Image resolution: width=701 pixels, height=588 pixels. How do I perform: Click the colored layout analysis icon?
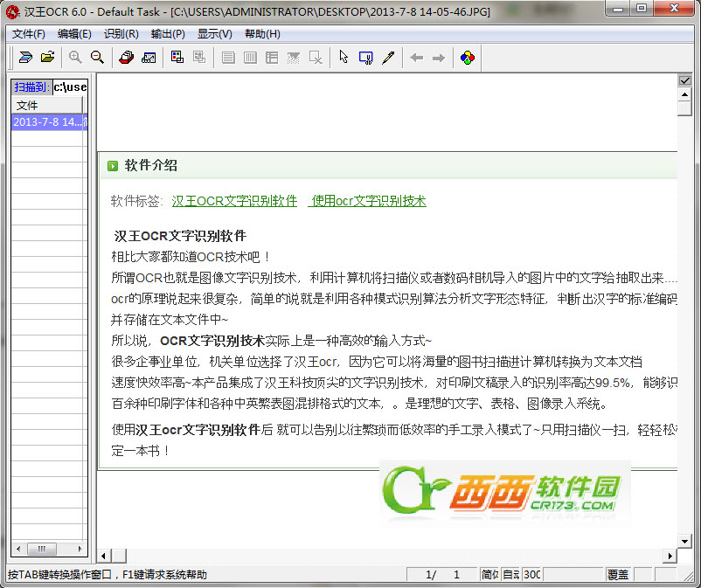[177, 57]
